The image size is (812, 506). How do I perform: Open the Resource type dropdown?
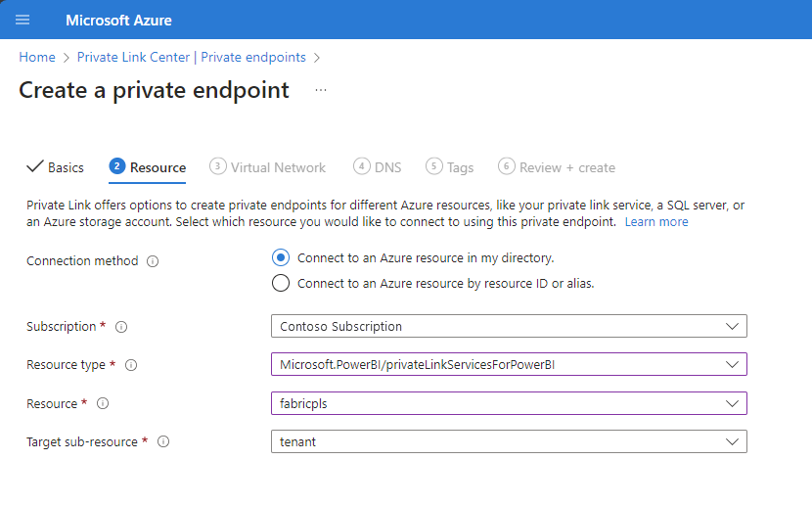(509, 365)
